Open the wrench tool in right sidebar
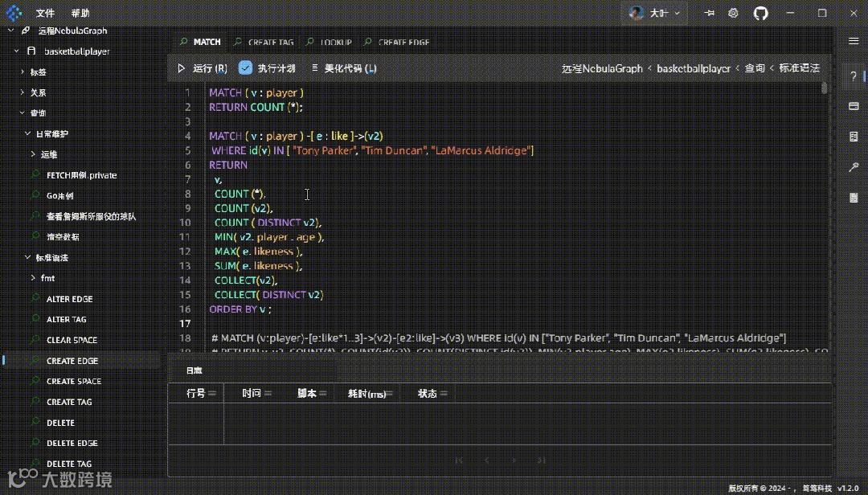 (x=854, y=167)
